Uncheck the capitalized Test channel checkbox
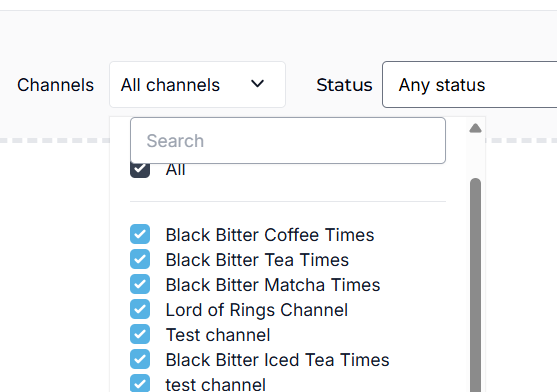Image resolution: width=557 pixels, height=392 pixels. [140, 334]
